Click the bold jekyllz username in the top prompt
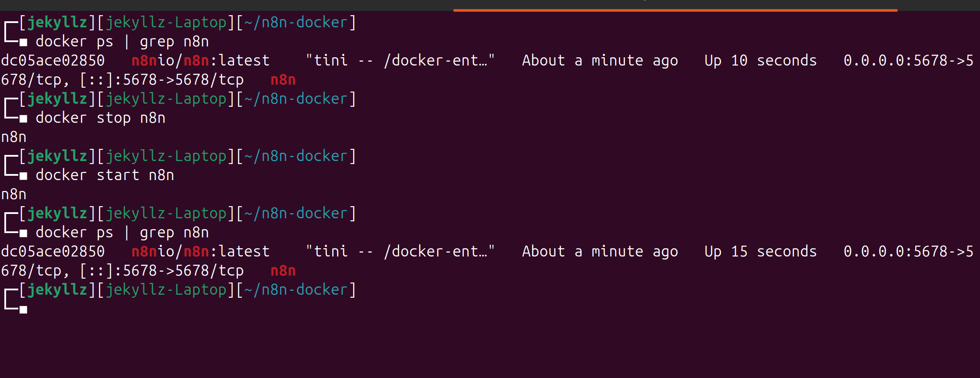 [57, 23]
